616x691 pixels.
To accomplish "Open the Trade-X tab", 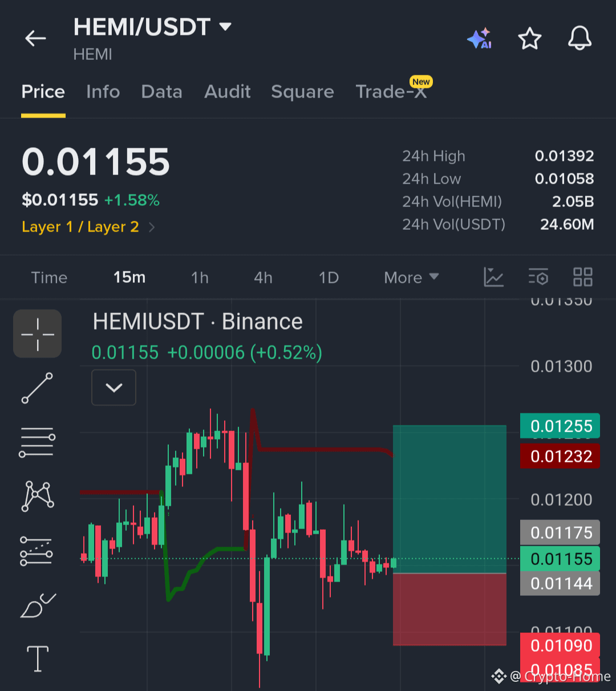I will point(391,92).
